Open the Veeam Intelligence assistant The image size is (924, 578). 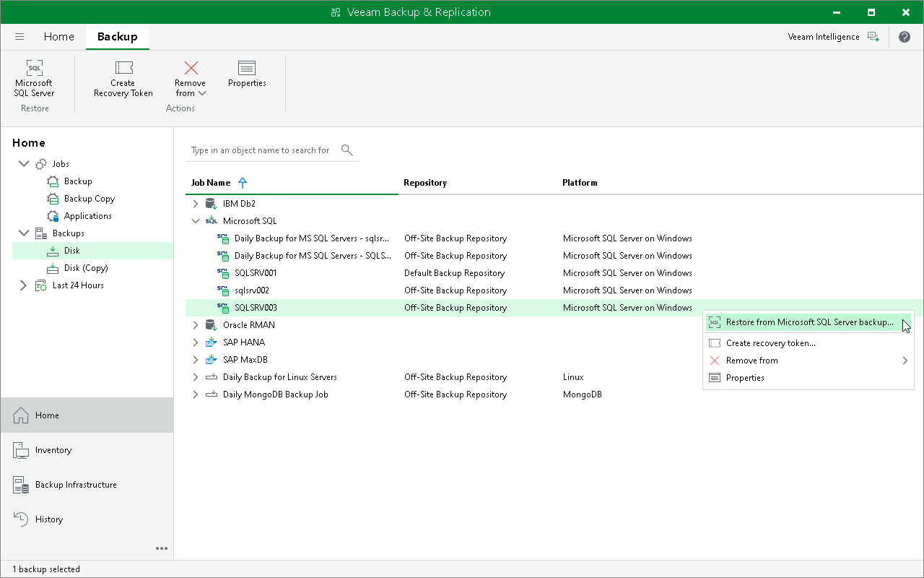tap(834, 37)
